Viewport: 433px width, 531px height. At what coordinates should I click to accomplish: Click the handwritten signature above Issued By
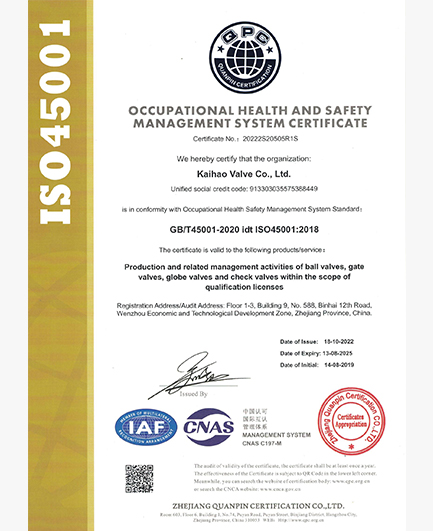[x=199, y=375]
